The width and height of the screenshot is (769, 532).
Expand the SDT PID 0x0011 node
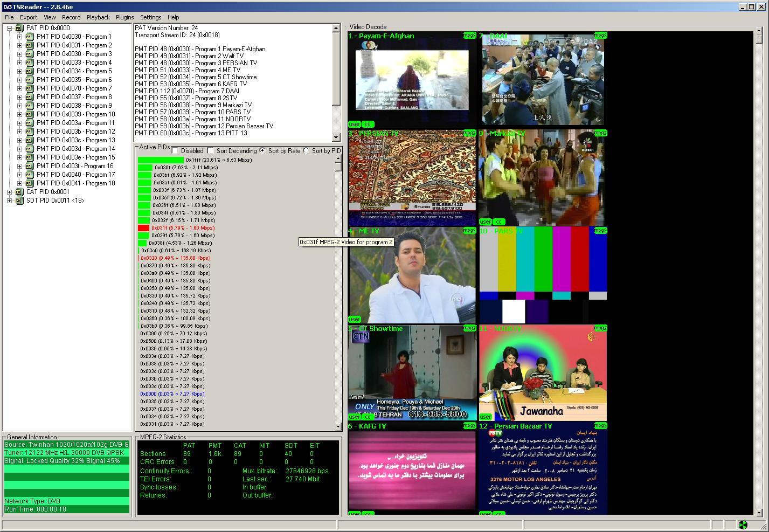[9, 201]
